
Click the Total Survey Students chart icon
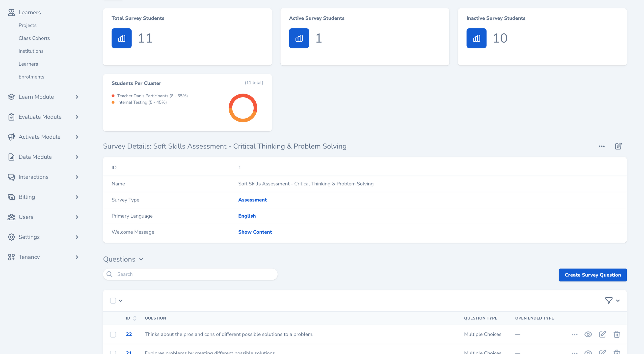pos(122,38)
